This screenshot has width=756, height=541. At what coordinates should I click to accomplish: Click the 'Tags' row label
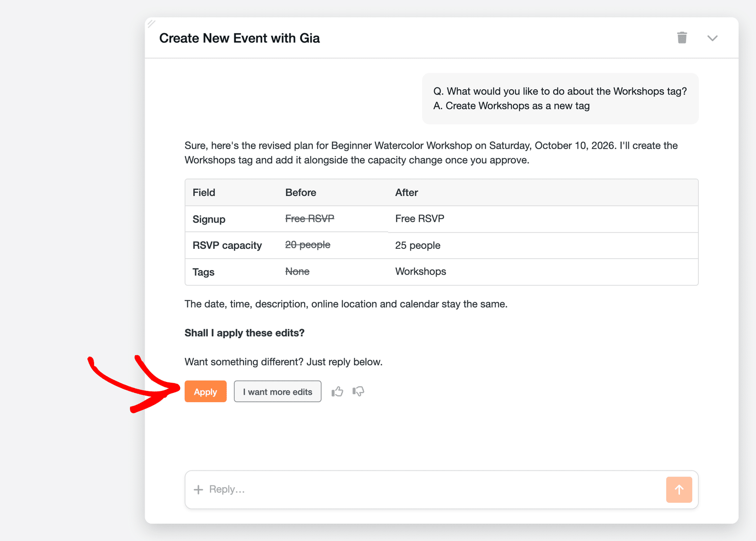pyautogui.click(x=204, y=272)
